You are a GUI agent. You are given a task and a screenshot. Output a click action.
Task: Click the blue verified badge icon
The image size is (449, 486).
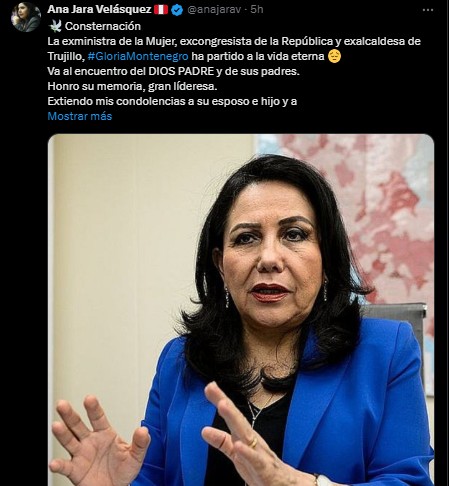pyautogui.click(x=177, y=10)
